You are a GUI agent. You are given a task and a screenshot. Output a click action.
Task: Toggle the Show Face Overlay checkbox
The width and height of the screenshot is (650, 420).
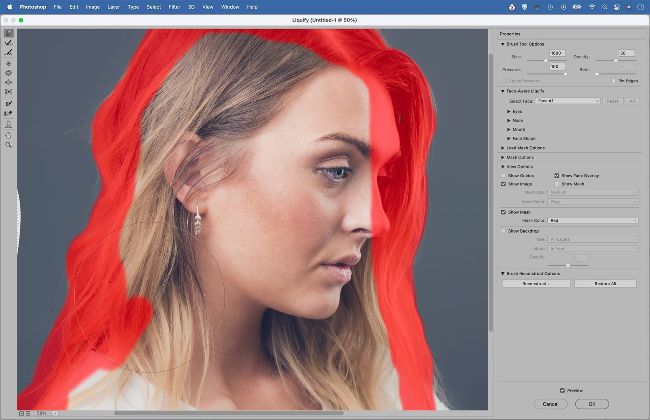[x=557, y=175]
